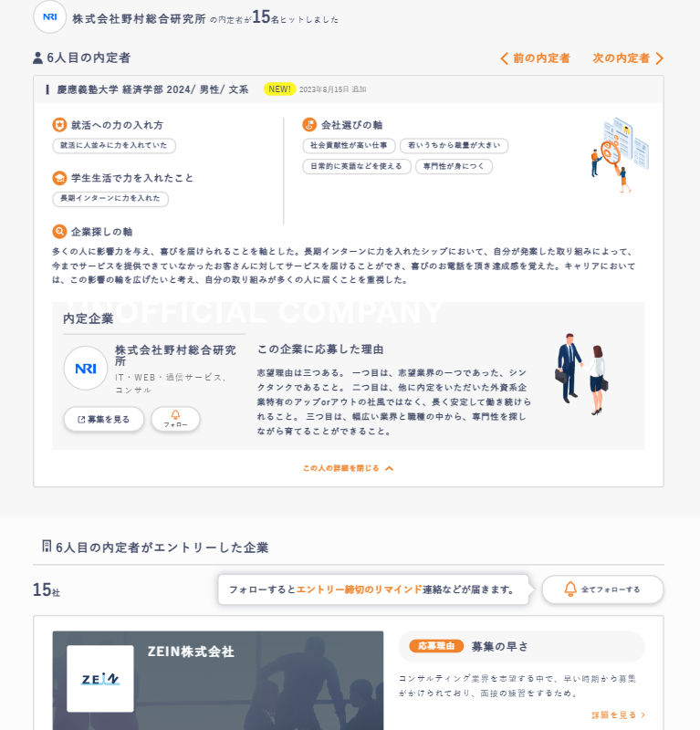Screen dimensions: 700x730
Task: Click the 株式会社野村総合研究所 header title
Action: (x=139, y=18)
